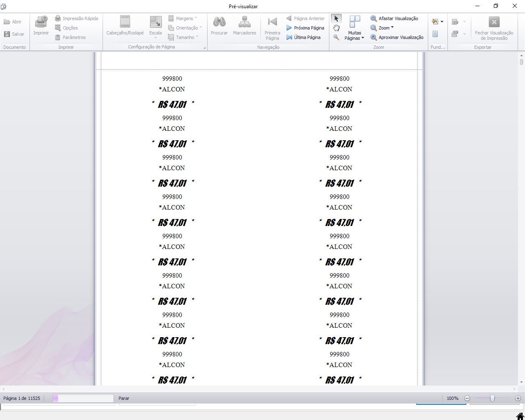Open the Zoom dropdown in the ribbon
This screenshot has height=420, width=525.
(382, 28)
